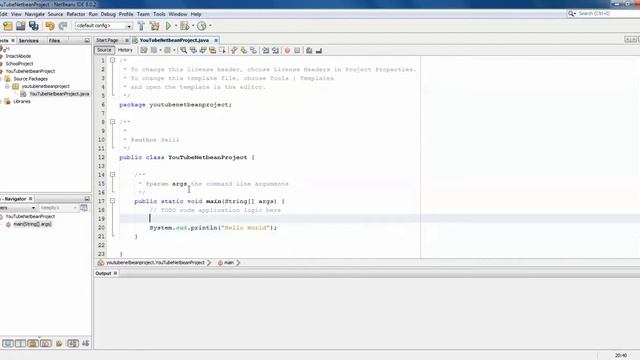This screenshot has height=360, width=640.
Task: Open the Debug menu
Action: pyautogui.click(x=108, y=14)
